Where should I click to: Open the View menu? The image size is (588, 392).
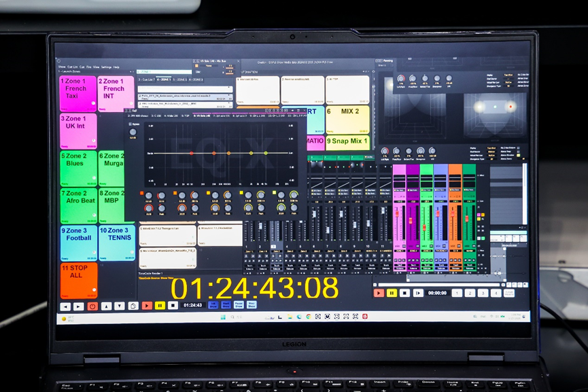[96, 67]
